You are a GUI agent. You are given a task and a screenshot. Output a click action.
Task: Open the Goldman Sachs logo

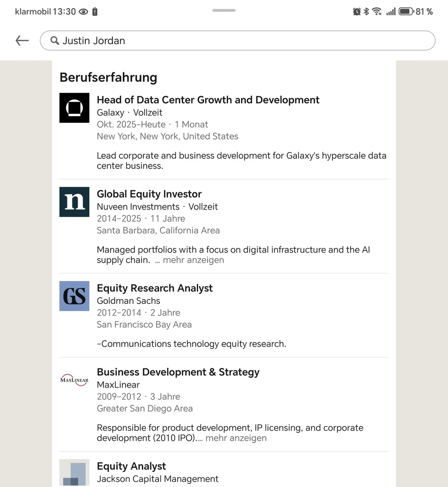(74, 296)
